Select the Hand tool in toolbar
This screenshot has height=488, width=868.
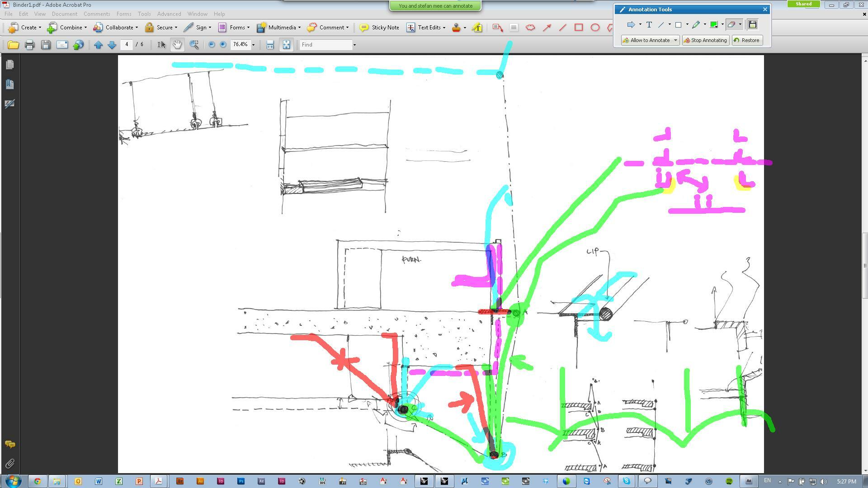click(177, 44)
